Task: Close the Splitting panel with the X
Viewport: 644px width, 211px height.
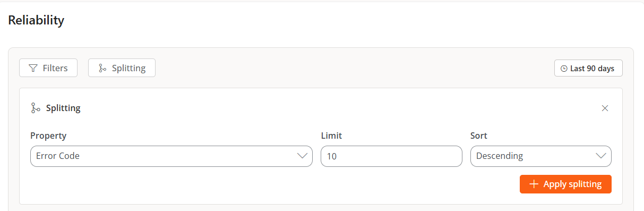Action: (x=605, y=108)
